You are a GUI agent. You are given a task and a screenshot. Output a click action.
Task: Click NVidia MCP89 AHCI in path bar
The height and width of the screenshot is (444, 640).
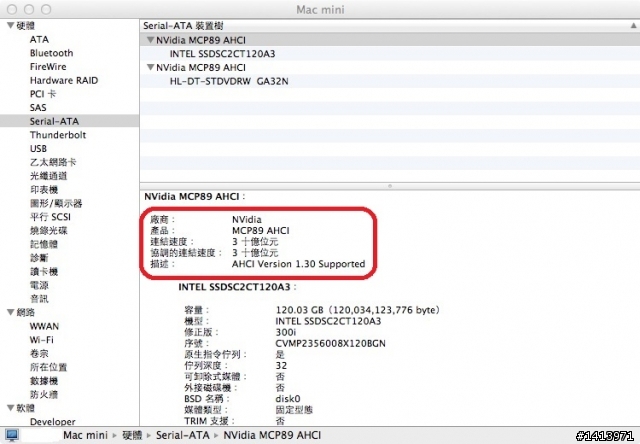[x=272, y=435]
